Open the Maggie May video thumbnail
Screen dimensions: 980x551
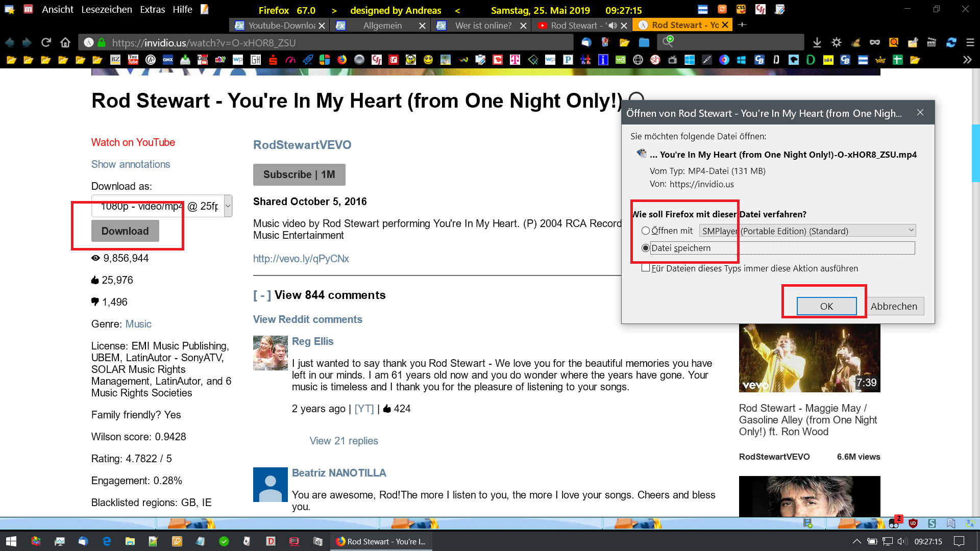pyautogui.click(x=809, y=358)
